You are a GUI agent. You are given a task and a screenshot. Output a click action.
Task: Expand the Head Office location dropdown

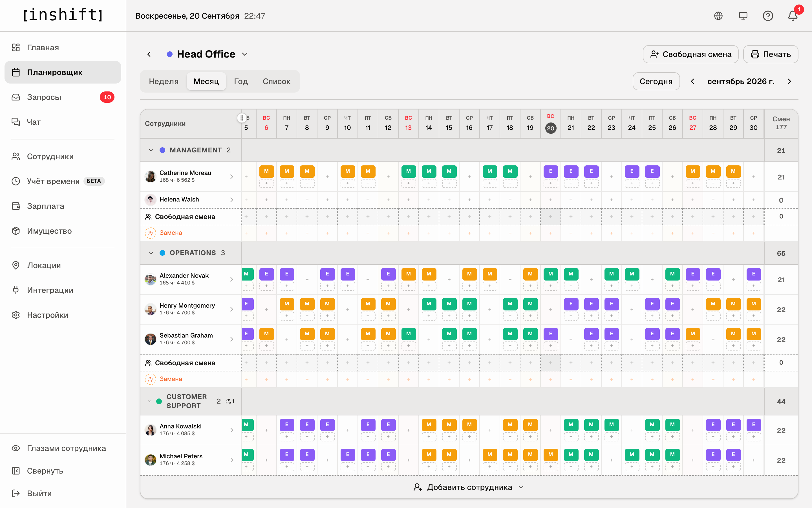tap(245, 54)
